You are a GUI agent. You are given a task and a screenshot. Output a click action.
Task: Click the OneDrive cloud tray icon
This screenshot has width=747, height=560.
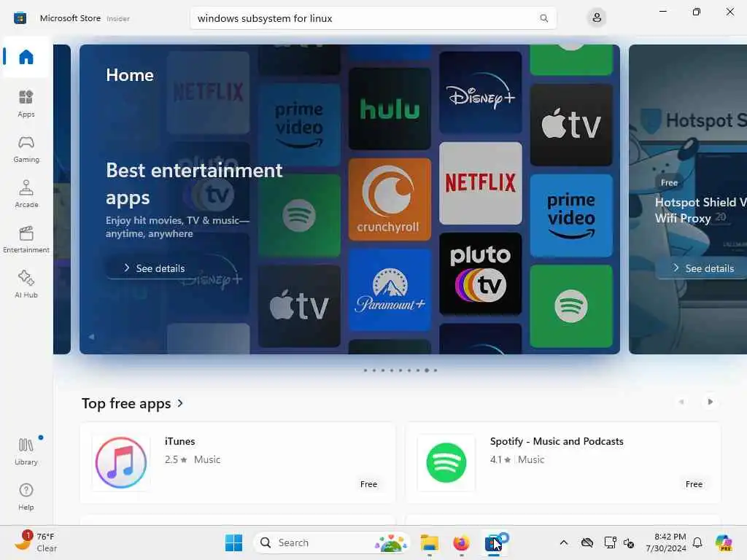click(x=587, y=542)
